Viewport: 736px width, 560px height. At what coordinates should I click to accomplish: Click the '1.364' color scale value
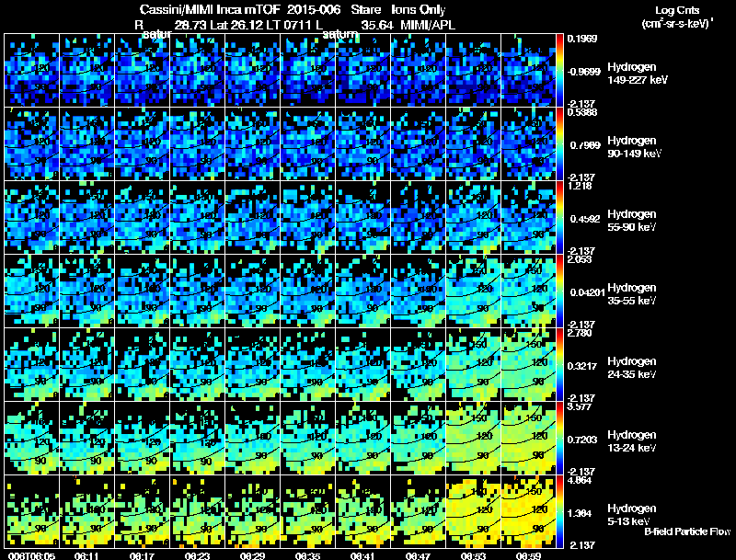pyautogui.click(x=580, y=514)
